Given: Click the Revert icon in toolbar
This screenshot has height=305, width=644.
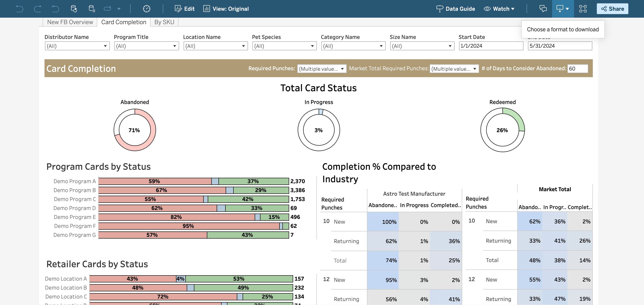Looking at the screenshot, I should tap(55, 9).
